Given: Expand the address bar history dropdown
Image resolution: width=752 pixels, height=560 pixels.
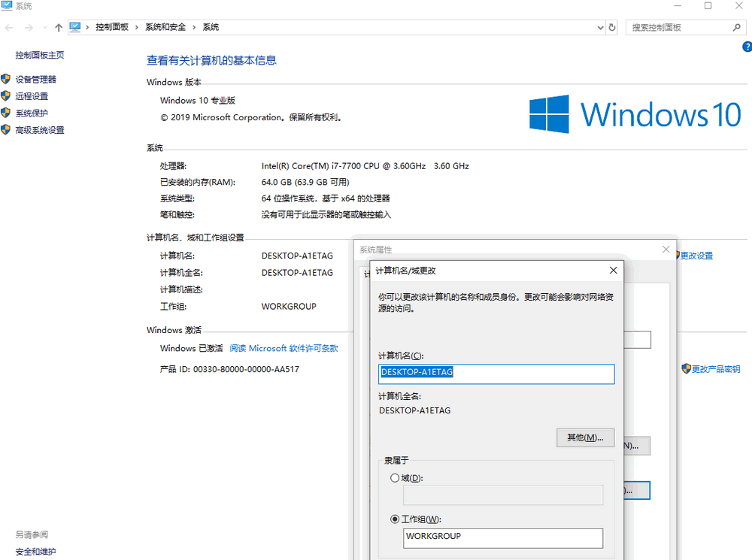Looking at the screenshot, I should (x=600, y=27).
